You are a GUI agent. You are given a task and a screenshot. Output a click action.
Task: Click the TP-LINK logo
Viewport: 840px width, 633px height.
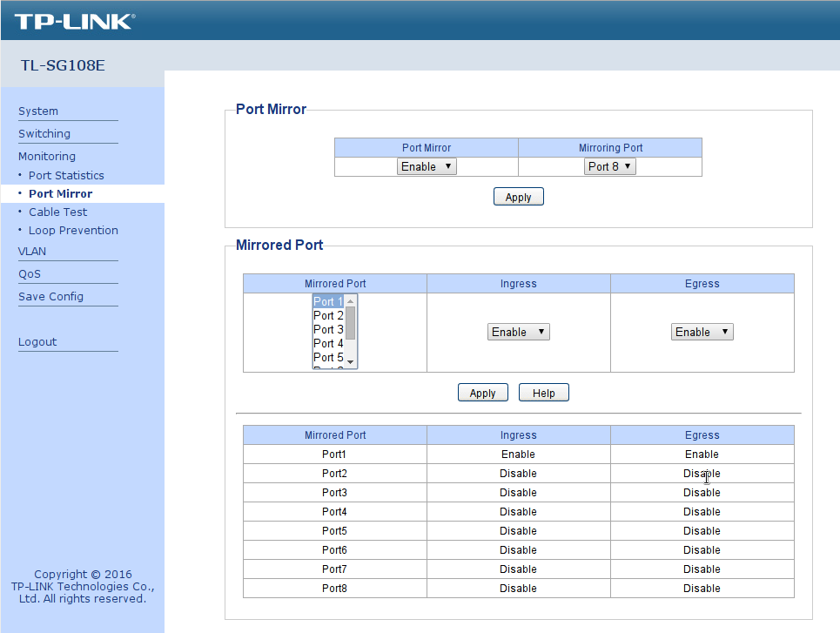click(x=75, y=21)
